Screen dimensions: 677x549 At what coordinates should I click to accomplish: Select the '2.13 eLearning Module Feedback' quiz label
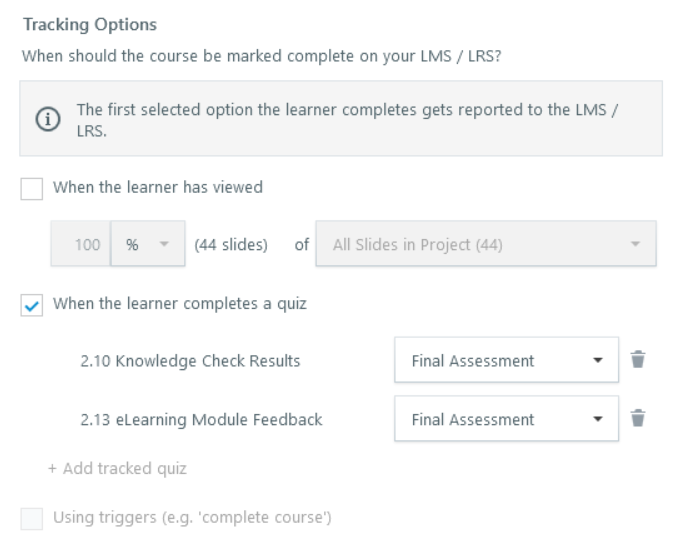(201, 420)
